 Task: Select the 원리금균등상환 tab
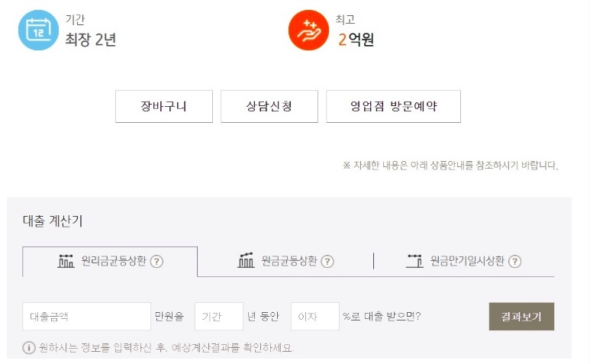tap(110, 262)
